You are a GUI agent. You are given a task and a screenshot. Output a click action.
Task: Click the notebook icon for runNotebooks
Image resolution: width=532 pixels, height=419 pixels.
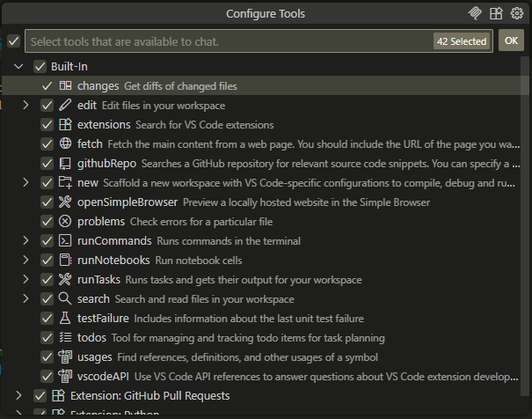coord(65,261)
